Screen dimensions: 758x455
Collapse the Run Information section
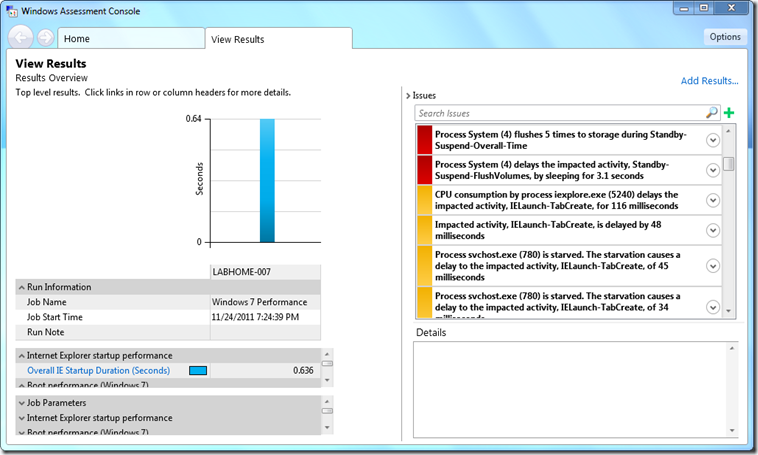[x=22, y=287]
